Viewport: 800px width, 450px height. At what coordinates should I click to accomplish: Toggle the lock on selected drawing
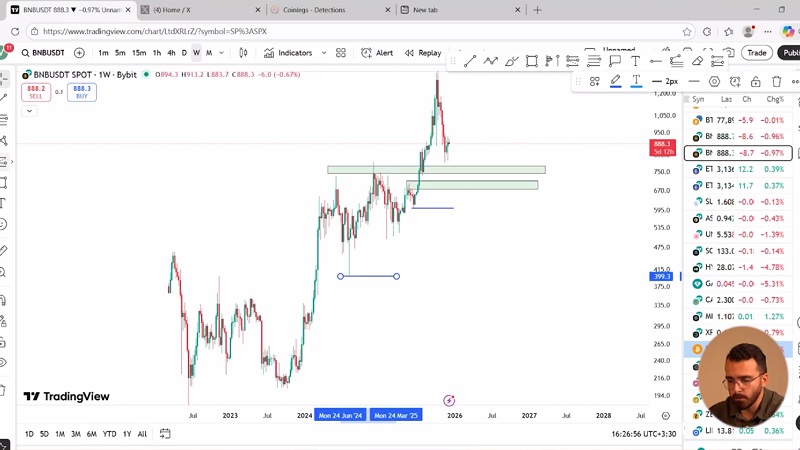point(755,81)
